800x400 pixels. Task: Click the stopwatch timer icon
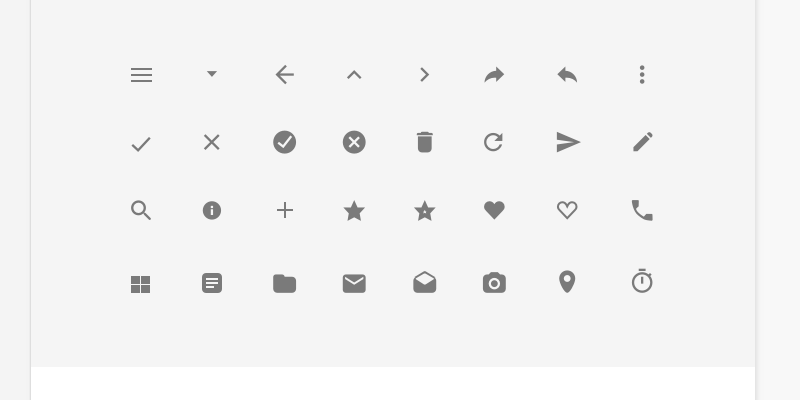click(x=642, y=281)
